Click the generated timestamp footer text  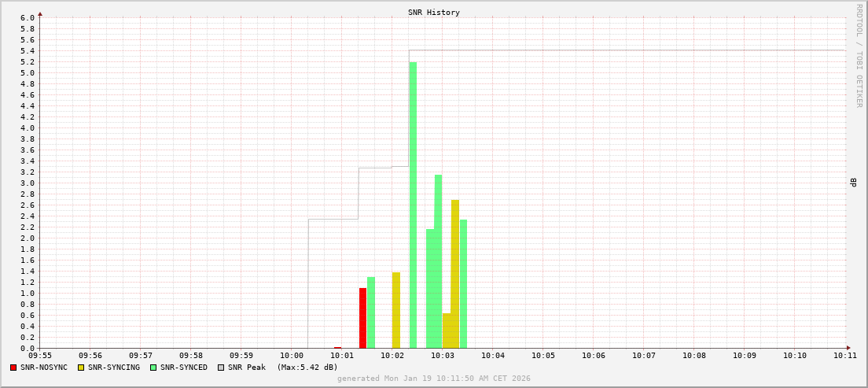pyautogui.click(x=433, y=379)
